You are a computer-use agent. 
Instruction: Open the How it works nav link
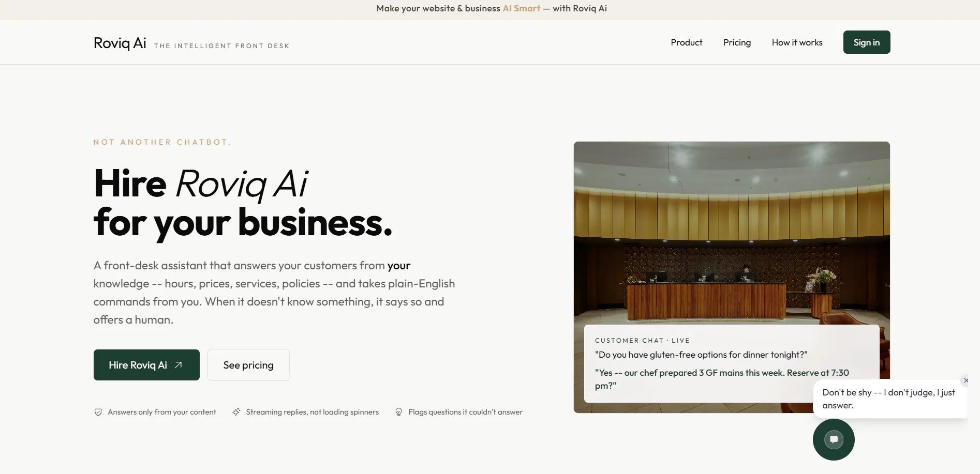[797, 42]
